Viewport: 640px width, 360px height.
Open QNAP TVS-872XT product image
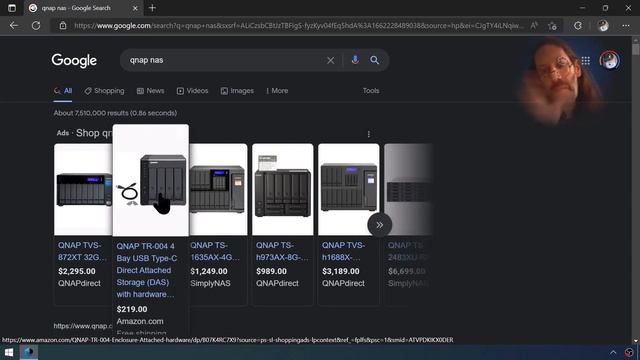tap(83, 189)
